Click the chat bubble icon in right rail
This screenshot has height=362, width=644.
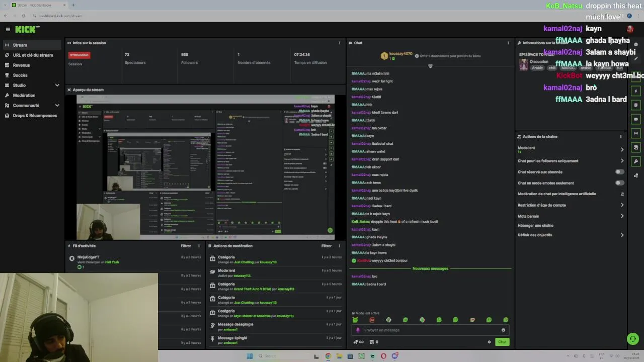[x=636, y=119]
